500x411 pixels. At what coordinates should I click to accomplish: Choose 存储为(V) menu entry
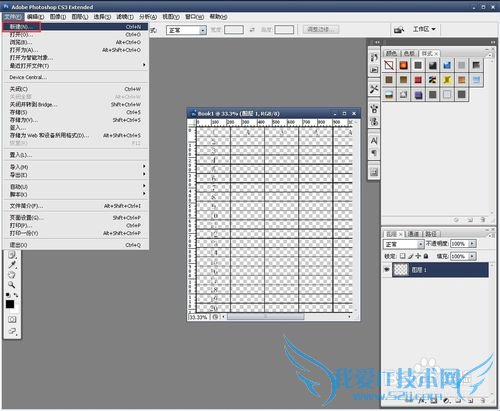[x=75, y=120]
